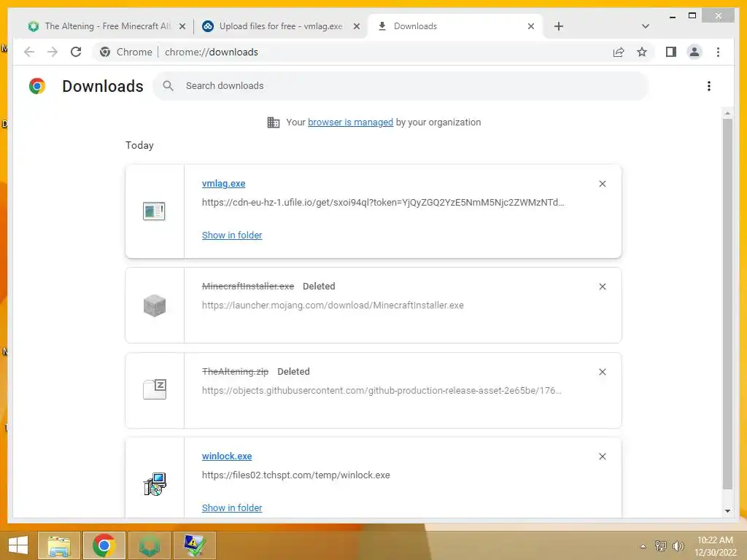Screen dimensions: 747x560
Task: Close The Altening tab
Action: point(182,27)
